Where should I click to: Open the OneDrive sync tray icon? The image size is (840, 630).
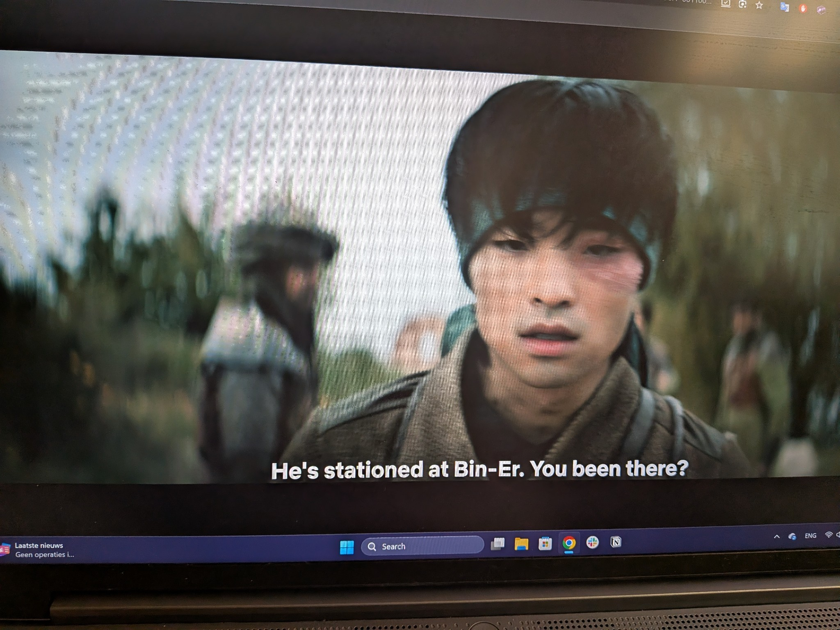coord(792,536)
